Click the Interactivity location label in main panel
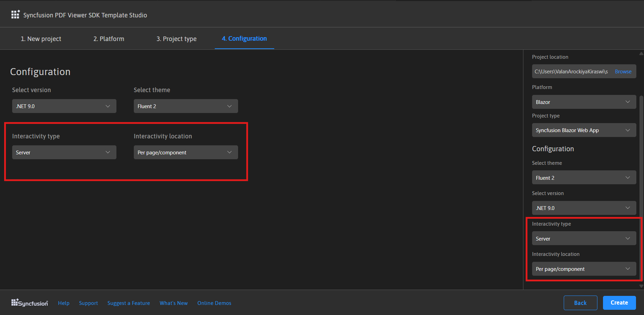 coord(163,136)
